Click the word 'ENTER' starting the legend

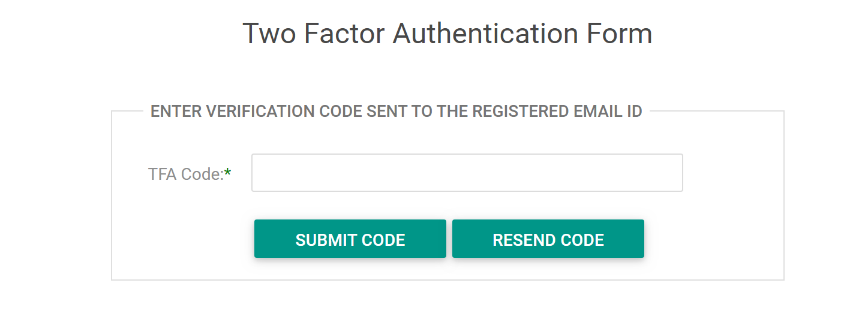[x=176, y=112]
